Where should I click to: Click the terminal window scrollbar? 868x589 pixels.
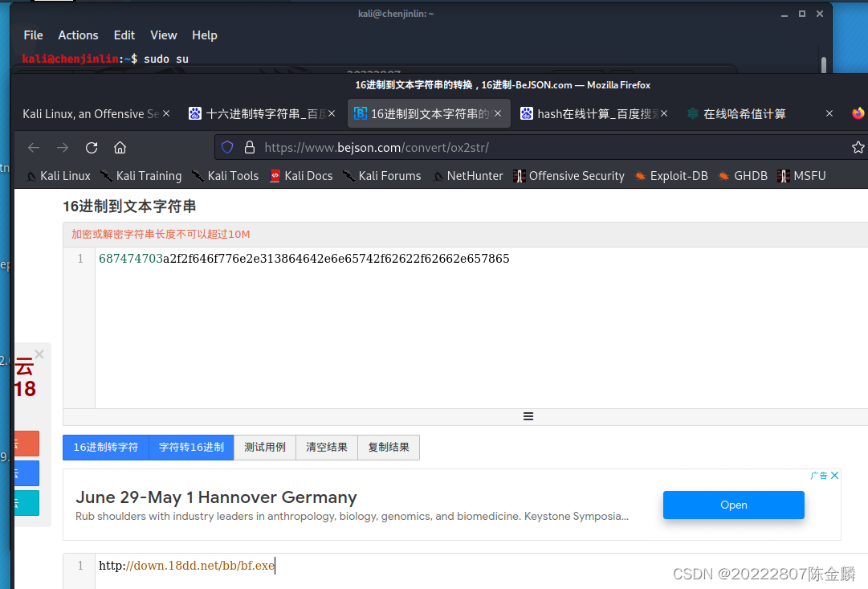824,64
